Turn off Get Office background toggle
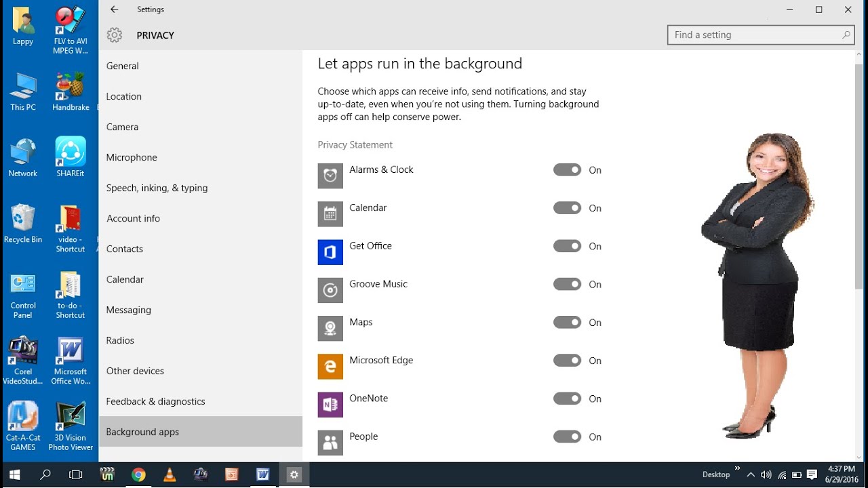Image resolution: width=868 pixels, height=488 pixels. (x=567, y=246)
